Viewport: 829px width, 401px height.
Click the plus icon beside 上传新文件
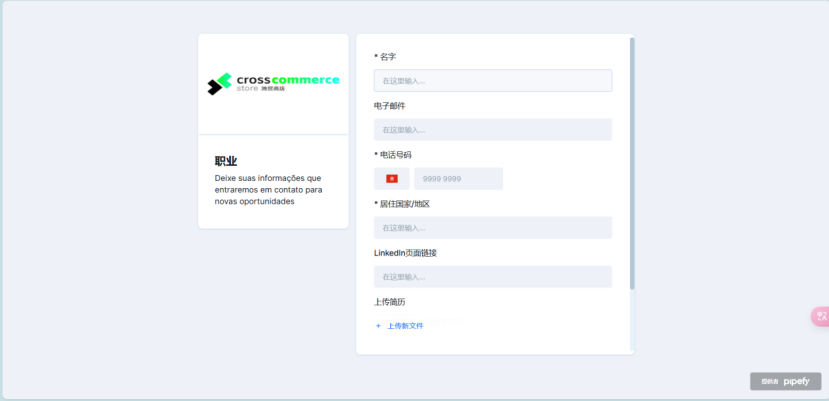click(378, 326)
